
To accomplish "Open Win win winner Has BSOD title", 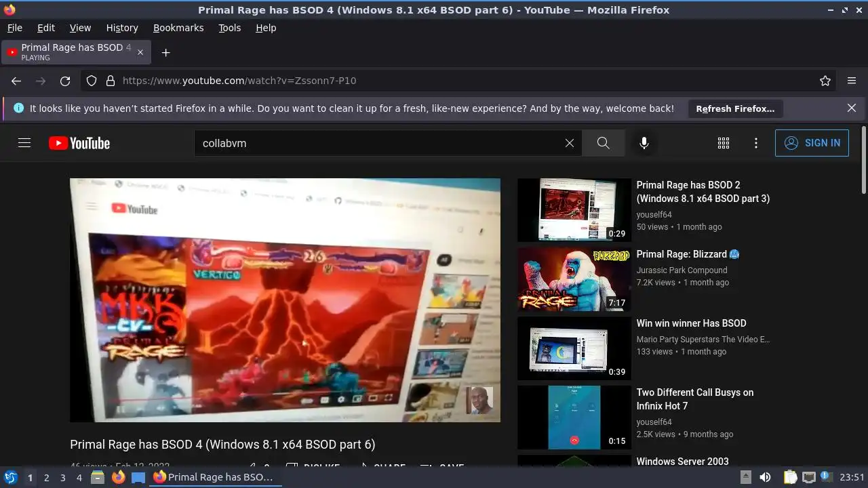I will point(691,323).
